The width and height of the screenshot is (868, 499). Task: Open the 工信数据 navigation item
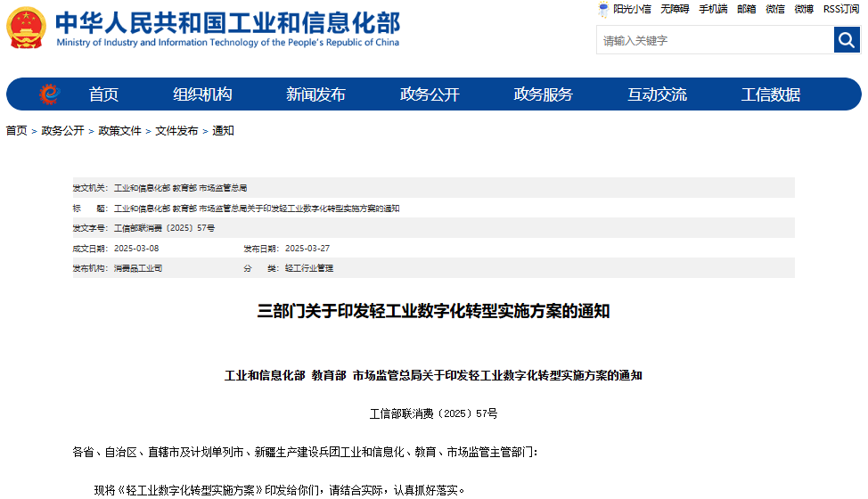pos(771,94)
